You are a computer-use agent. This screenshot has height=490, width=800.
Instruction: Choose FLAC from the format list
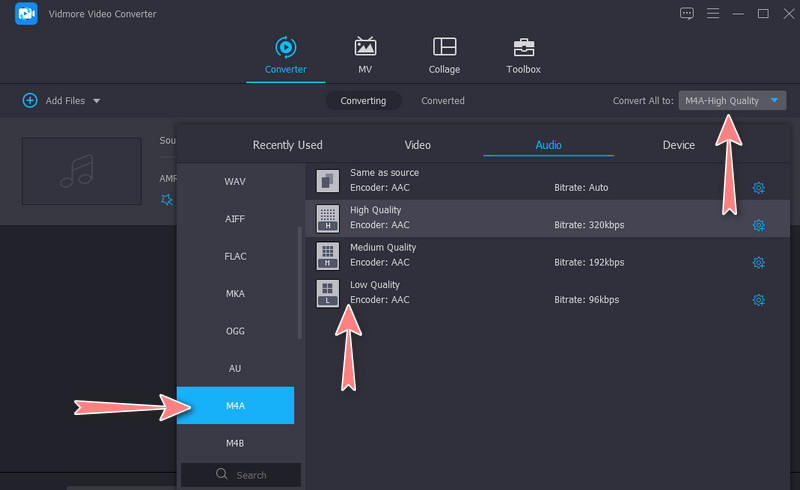(x=235, y=256)
